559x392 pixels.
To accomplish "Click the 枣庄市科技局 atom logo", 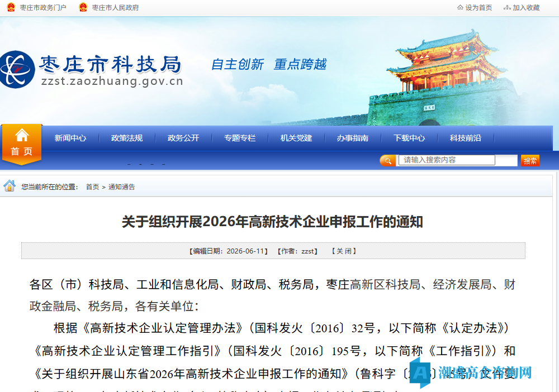I will (16, 69).
